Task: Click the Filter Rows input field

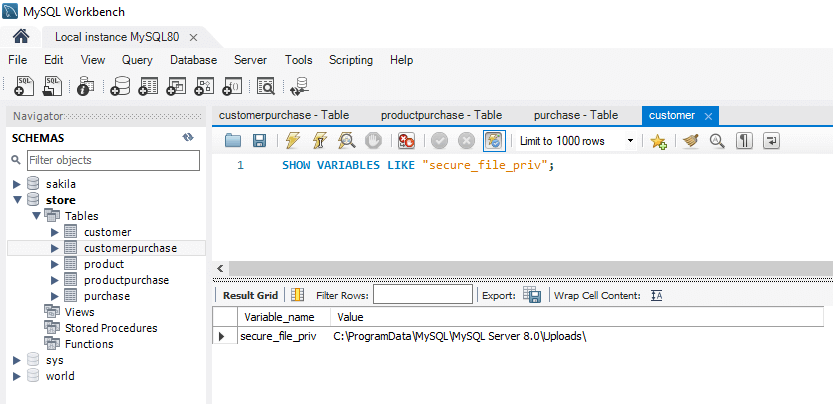Action: coord(423,294)
